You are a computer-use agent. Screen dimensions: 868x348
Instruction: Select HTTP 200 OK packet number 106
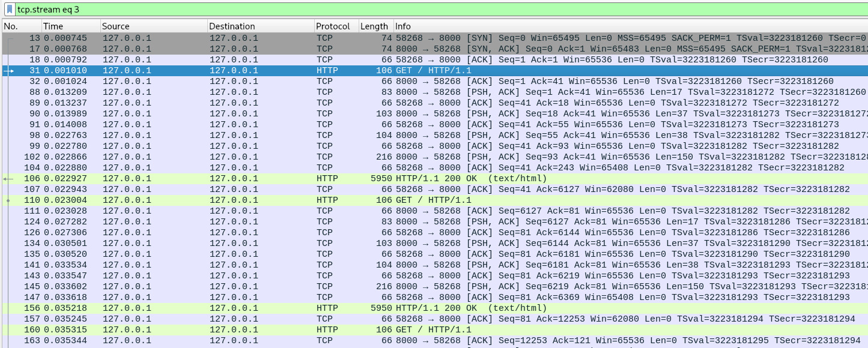[240, 178]
